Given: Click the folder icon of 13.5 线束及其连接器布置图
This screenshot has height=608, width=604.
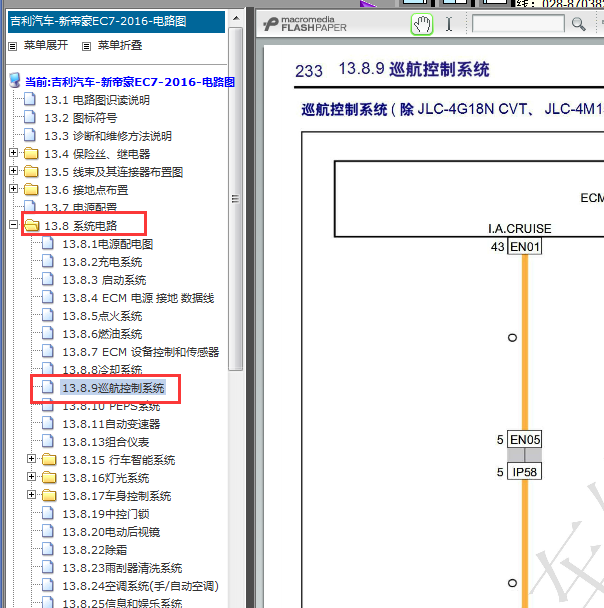Looking at the screenshot, I should pos(31,172).
